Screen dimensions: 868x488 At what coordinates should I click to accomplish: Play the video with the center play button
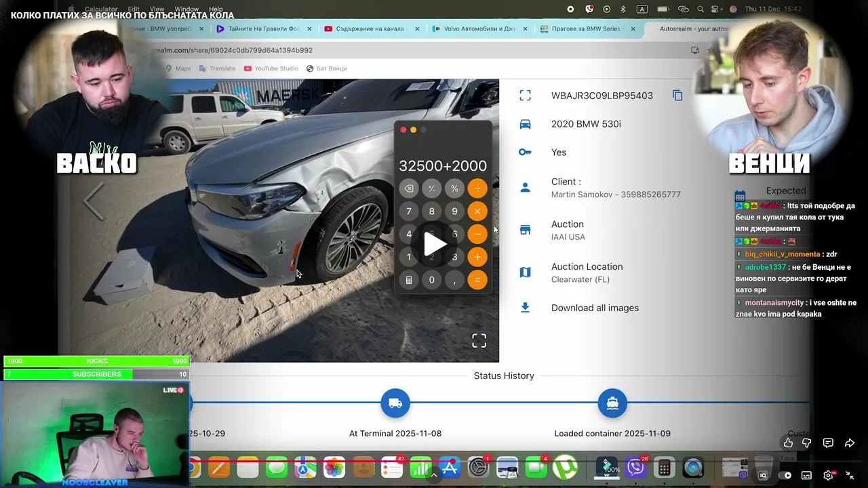pos(434,244)
